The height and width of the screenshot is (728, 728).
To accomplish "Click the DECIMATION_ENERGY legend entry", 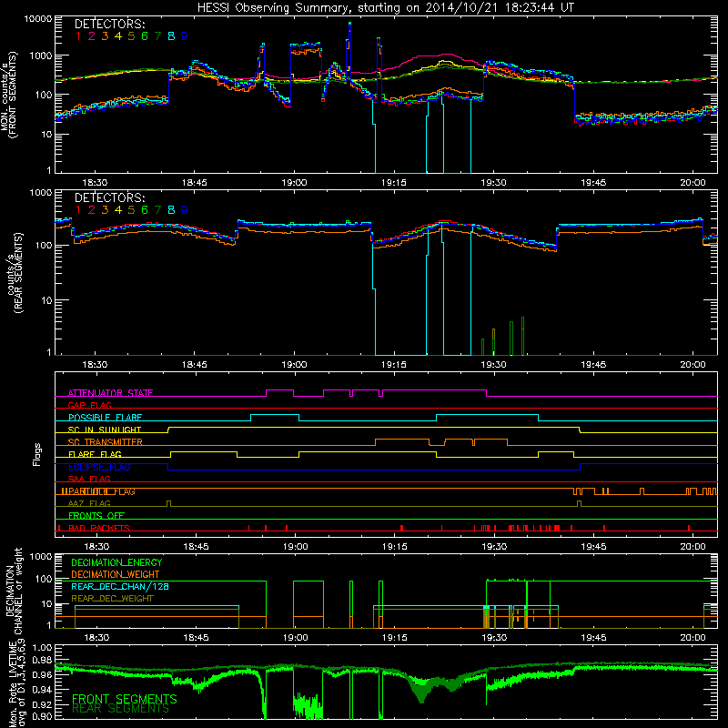I will 116,562.
